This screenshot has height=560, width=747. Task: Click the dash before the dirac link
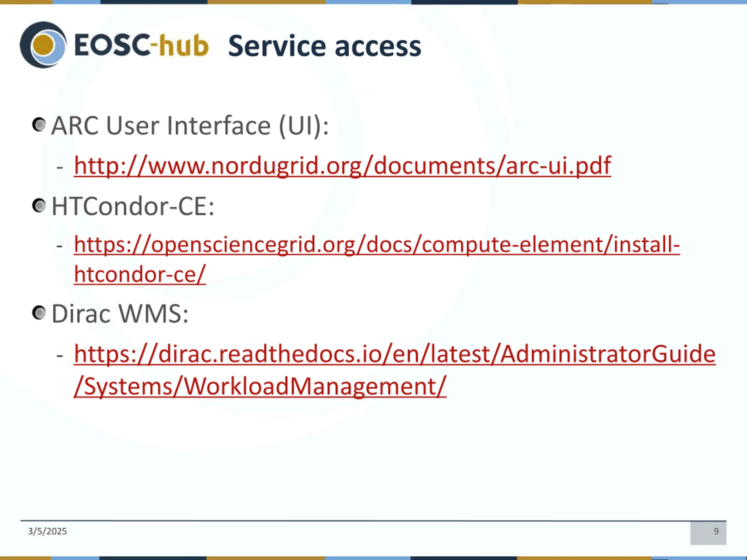(x=60, y=356)
